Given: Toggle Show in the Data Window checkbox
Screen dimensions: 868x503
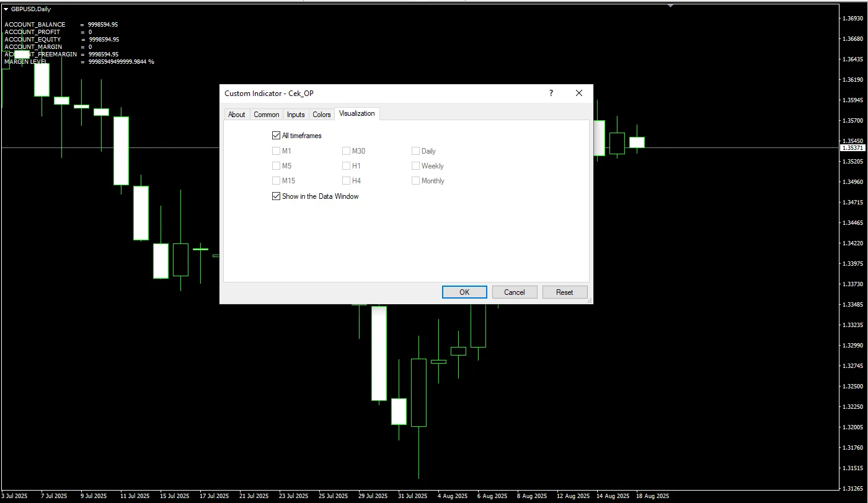Looking at the screenshot, I should [x=277, y=196].
